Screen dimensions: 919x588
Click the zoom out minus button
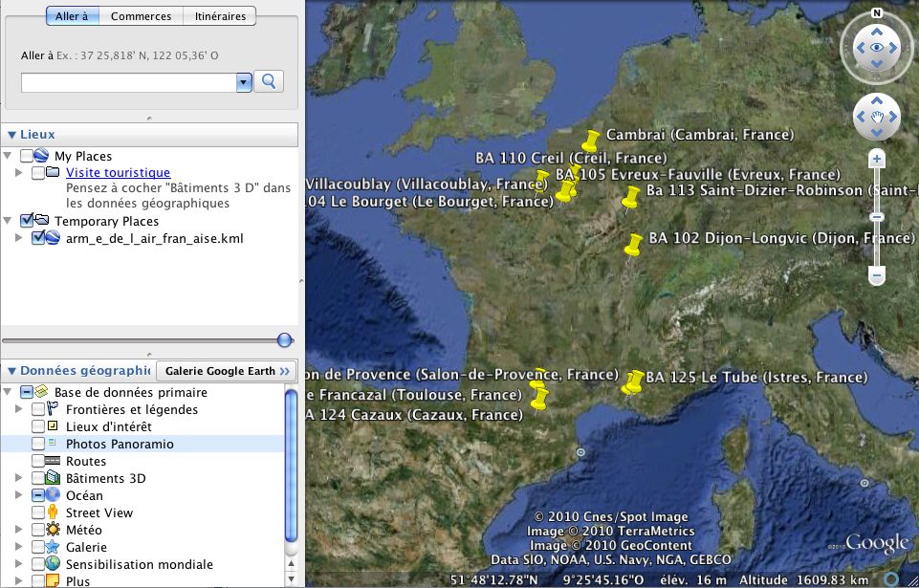click(x=876, y=276)
